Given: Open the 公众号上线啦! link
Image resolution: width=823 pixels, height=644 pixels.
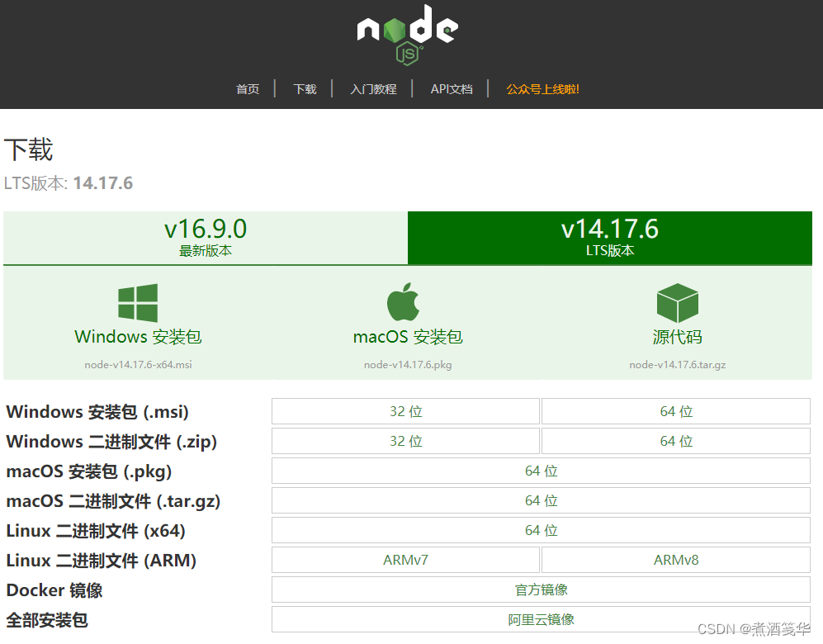Looking at the screenshot, I should point(542,89).
